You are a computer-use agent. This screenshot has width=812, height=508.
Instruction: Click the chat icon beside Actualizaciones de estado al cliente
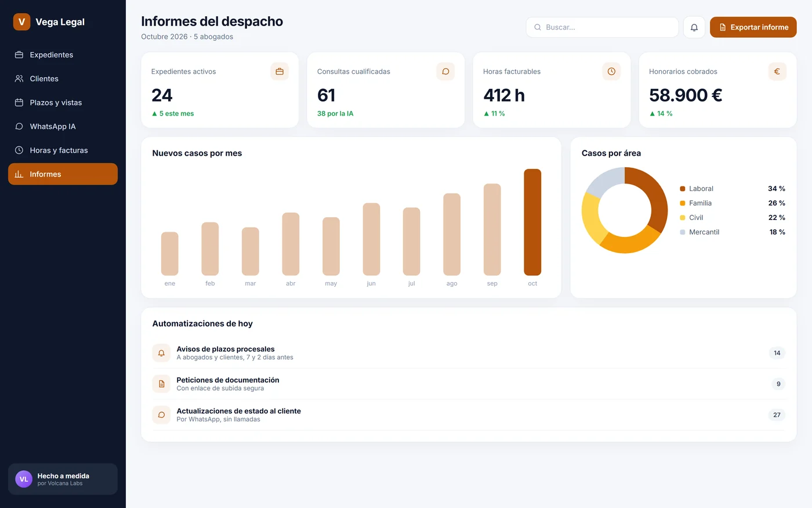point(161,415)
